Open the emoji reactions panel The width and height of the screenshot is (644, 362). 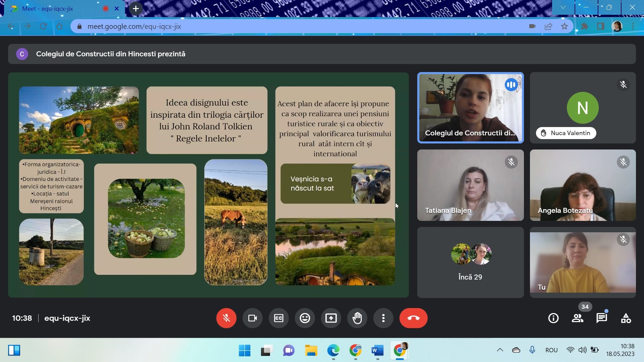point(305,318)
